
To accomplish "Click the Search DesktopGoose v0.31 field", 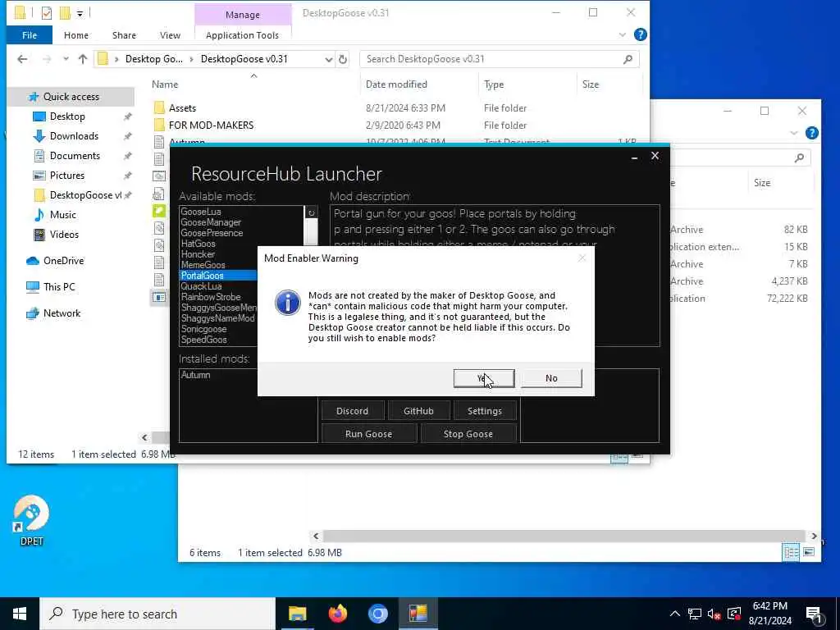I will [x=500, y=59].
